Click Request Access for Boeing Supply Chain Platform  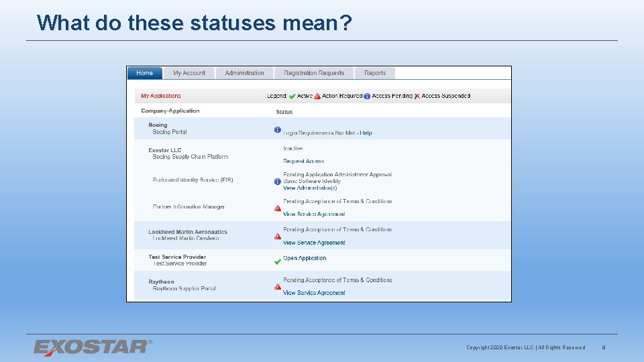coord(303,162)
